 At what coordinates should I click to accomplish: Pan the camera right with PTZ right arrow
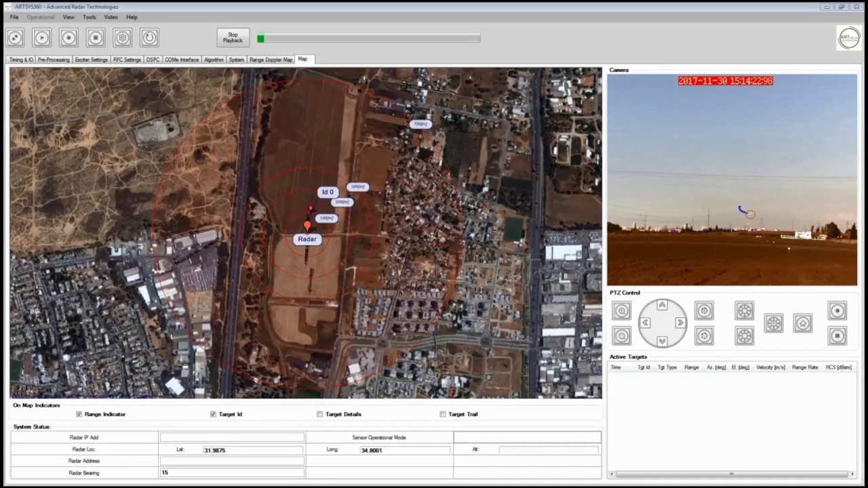point(679,323)
